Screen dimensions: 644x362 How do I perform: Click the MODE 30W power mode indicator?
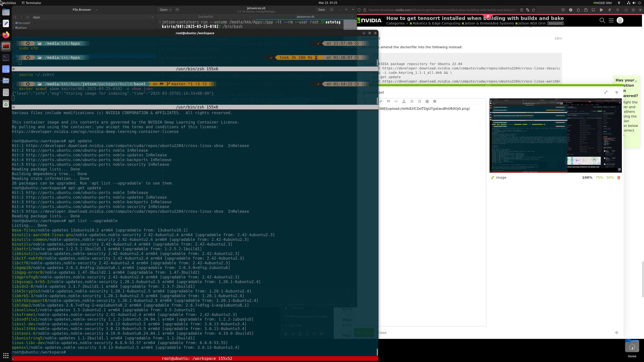click(603, 3)
